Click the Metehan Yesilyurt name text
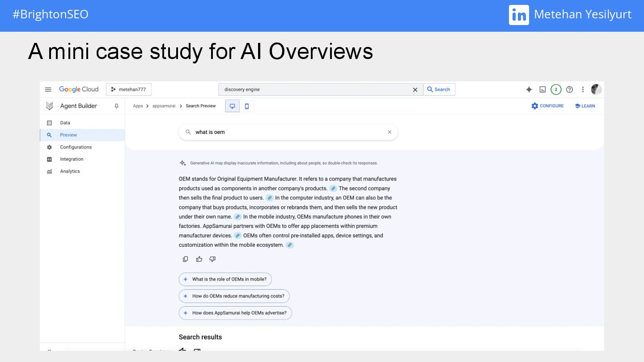Image resolution: width=644 pixels, height=362 pixels. [x=583, y=14]
